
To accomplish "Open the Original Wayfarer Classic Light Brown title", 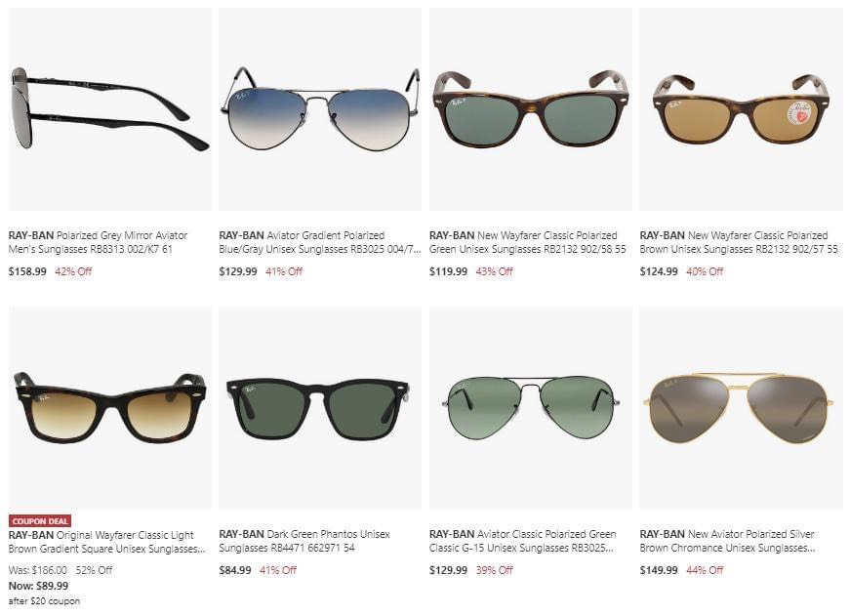I will (x=106, y=542).
